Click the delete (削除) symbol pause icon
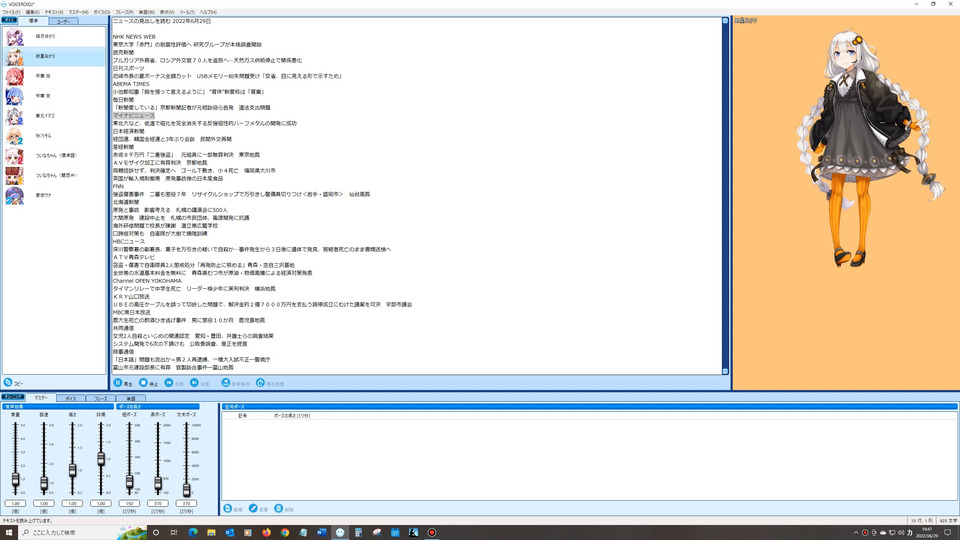The image size is (960, 540). pos(279,508)
